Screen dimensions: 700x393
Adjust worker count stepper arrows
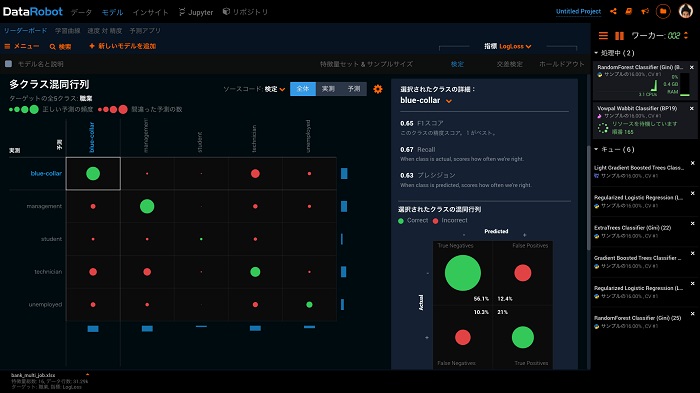click(686, 35)
